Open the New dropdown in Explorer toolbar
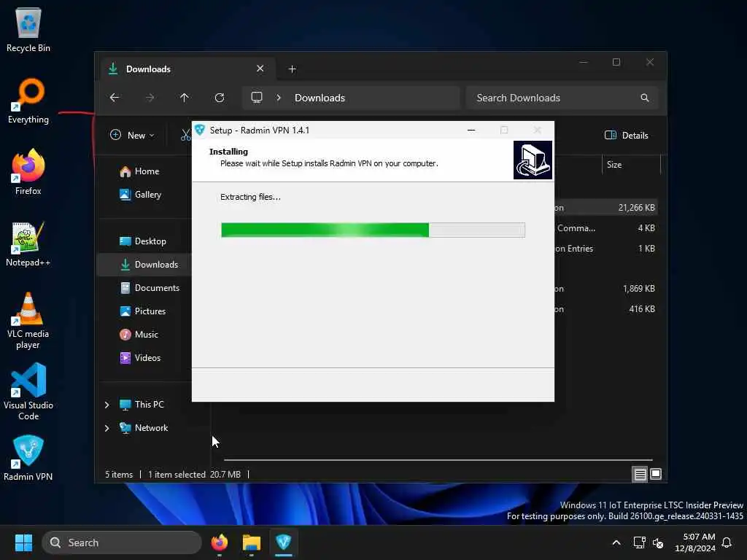 tap(133, 135)
